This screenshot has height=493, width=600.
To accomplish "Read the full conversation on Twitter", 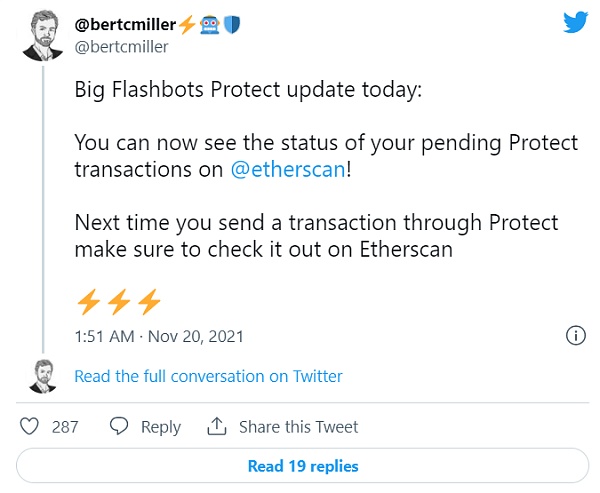I will pyautogui.click(x=208, y=376).
